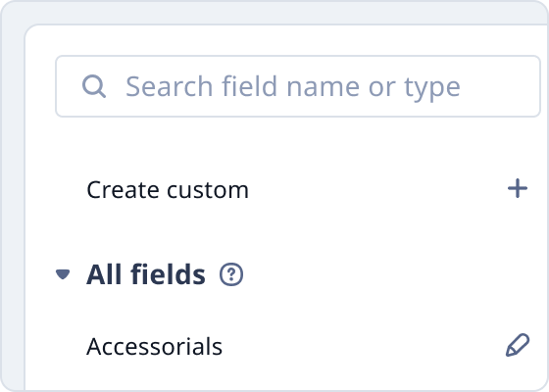Click the plus icon beside Create custom

518,188
